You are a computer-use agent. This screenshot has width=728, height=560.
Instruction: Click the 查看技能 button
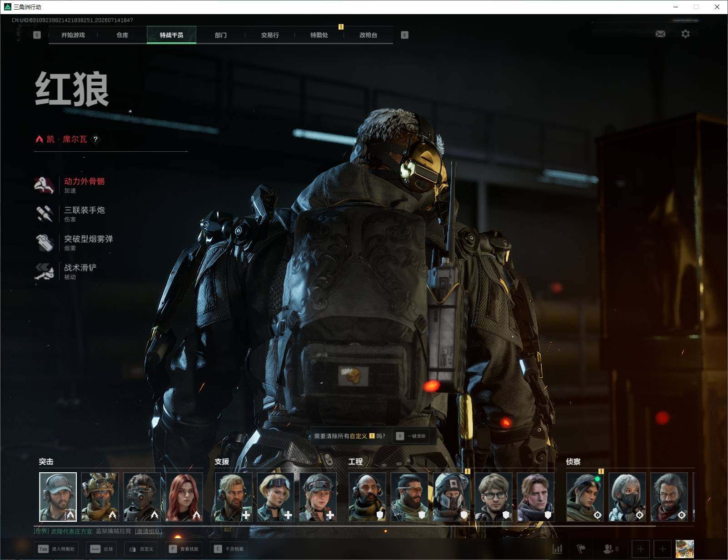184,549
